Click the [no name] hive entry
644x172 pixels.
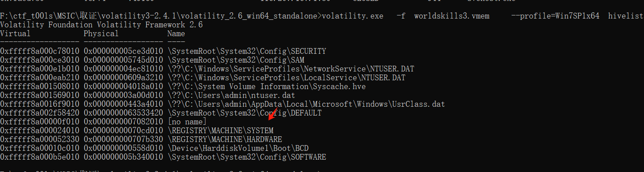[187, 122]
